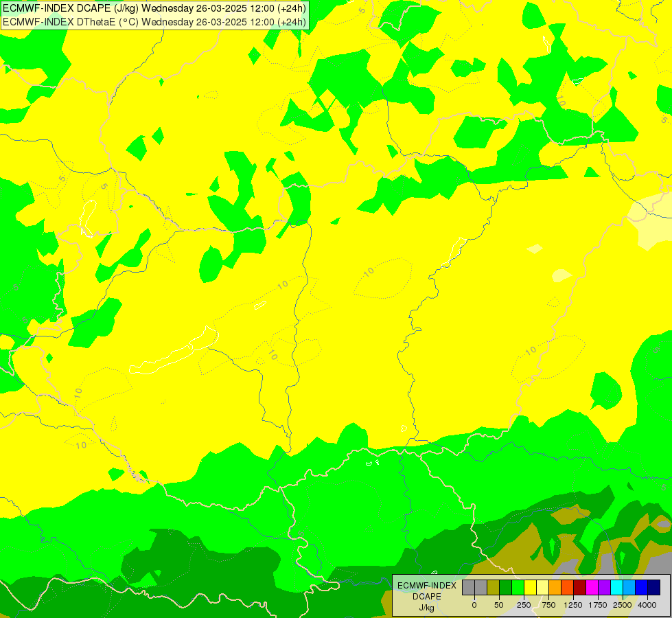
Task: Click the magenta legend swatch
Action: (592, 588)
